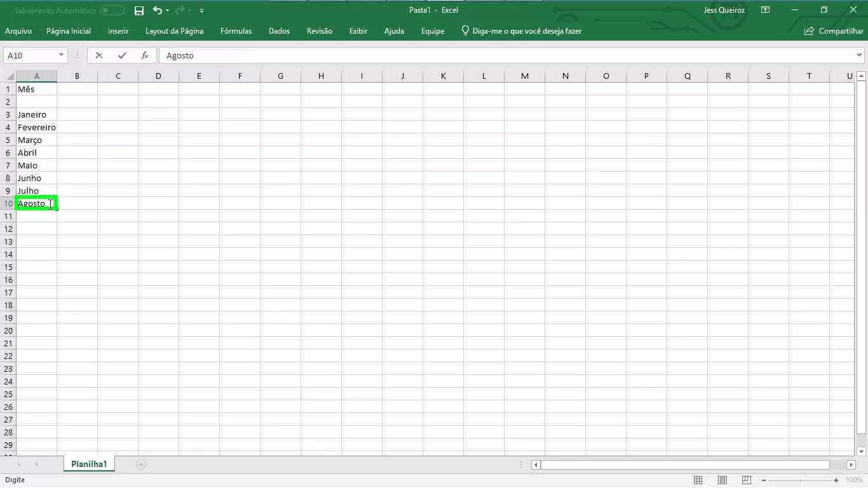The height and width of the screenshot is (488, 868).
Task: Expand the Name Box dropdown arrow
Action: tap(62, 55)
